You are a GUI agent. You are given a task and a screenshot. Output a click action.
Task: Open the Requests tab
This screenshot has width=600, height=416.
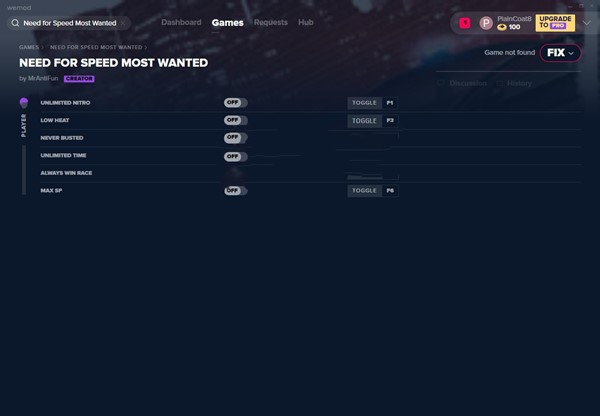(x=270, y=22)
